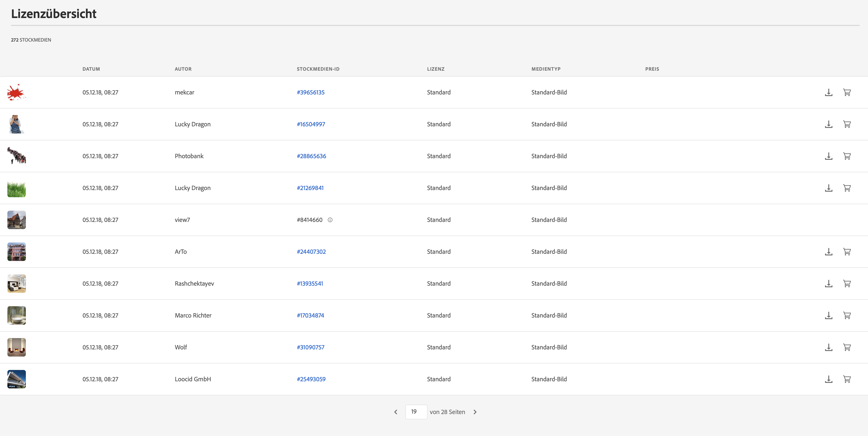Go to previous page arrow
Image resolution: width=868 pixels, height=436 pixels.
click(x=396, y=412)
